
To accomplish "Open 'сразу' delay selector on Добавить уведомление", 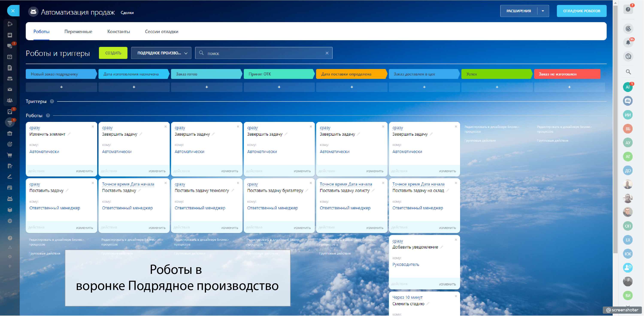I will (x=397, y=241).
